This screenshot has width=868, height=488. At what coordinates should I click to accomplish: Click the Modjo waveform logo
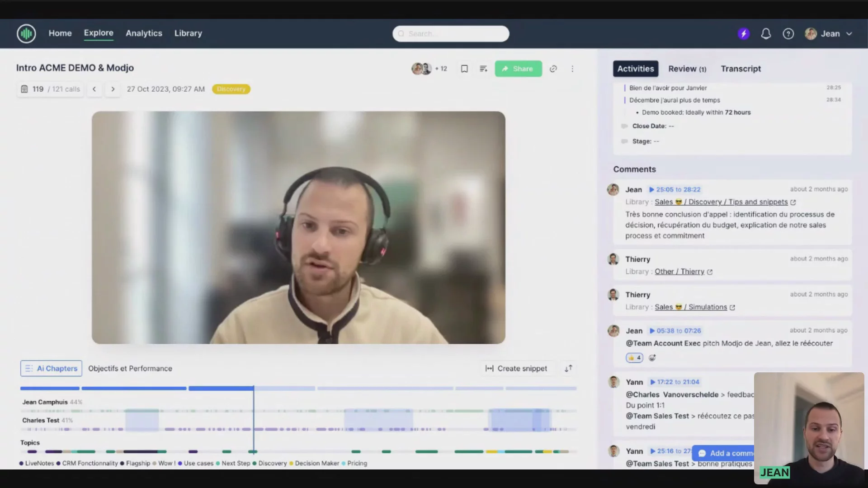pyautogui.click(x=26, y=33)
